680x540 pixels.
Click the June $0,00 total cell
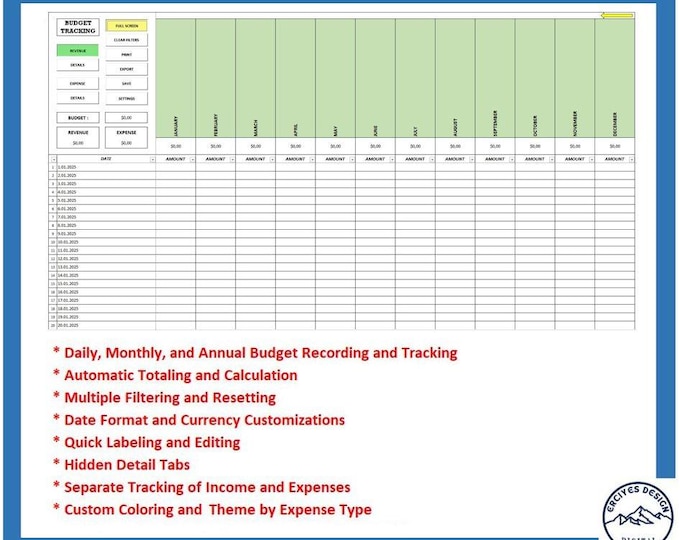375,146
